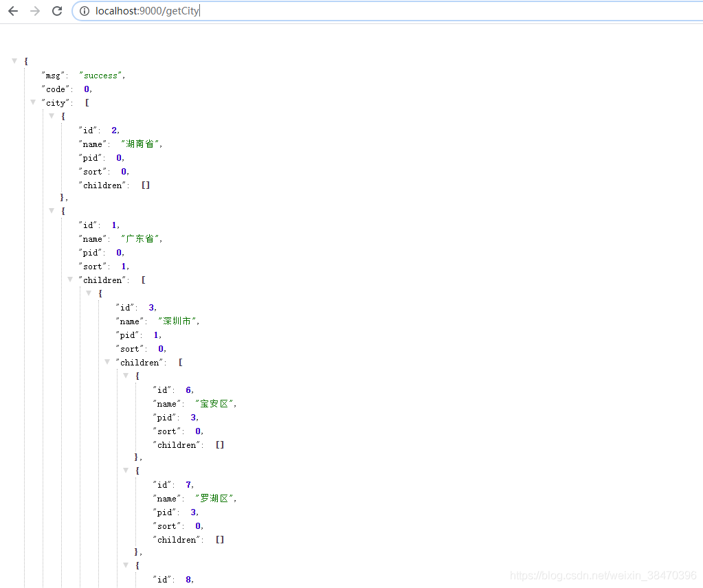Click the "湖南省" name value
Image resolution: width=703 pixels, height=588 pixels.
pyautogui.click(x=140, y=144)
